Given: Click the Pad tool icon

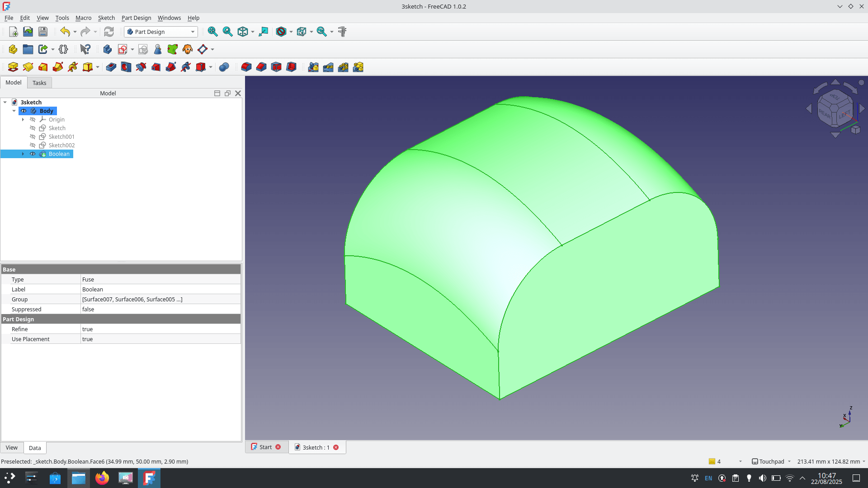Looking at the screenshot, I should click(13, 67).
